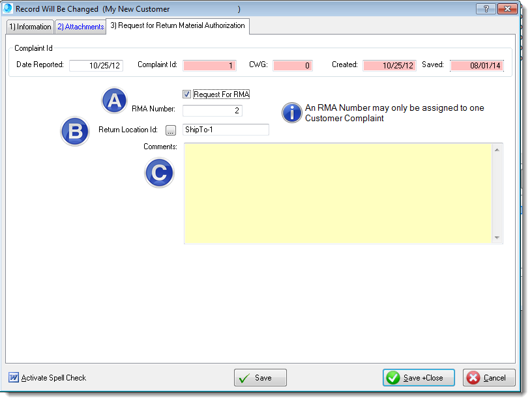Select Request for Return Material Authorization tab

[177, 25]
